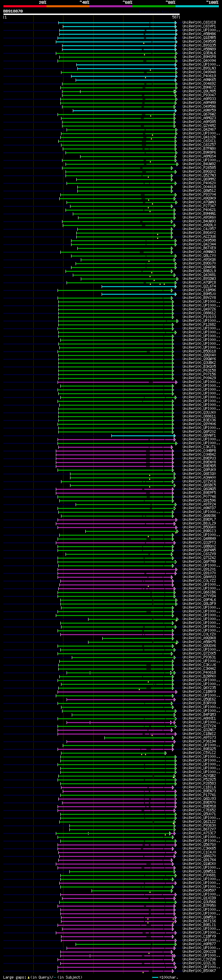The width and height of the screenshot is (222, 980).
Task: Open hit UniRef100_Q1EMR5
Action: pos(199,38)
